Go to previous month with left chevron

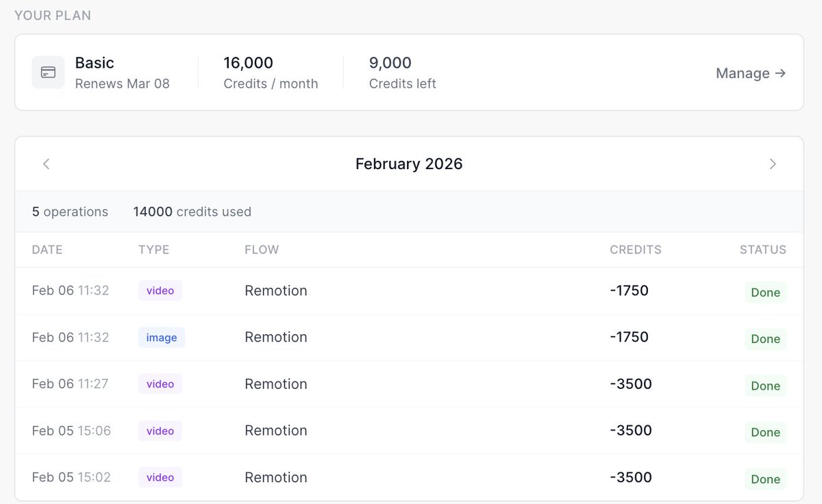coord(46,164)
